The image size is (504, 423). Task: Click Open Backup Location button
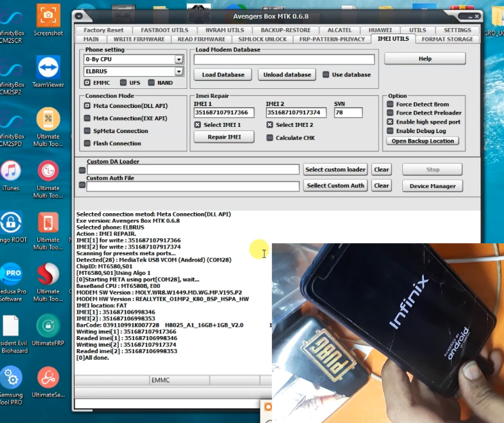423,141
